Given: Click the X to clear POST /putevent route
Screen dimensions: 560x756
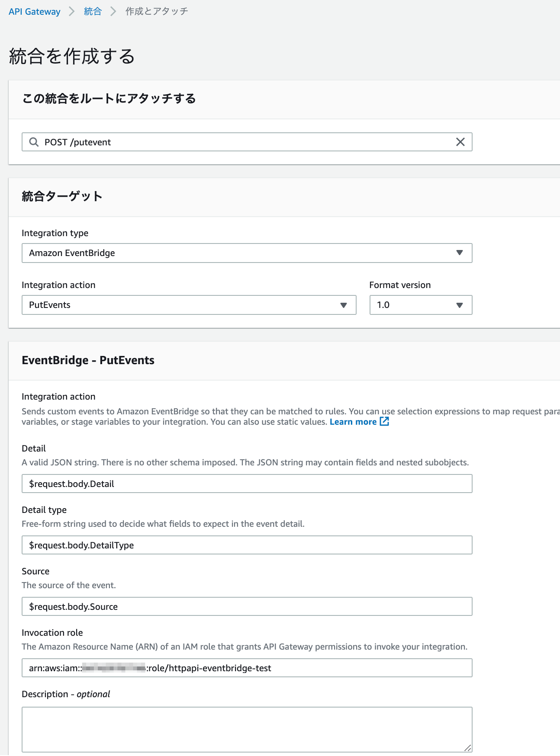Looking at the screenshot, I should [460, 142].
